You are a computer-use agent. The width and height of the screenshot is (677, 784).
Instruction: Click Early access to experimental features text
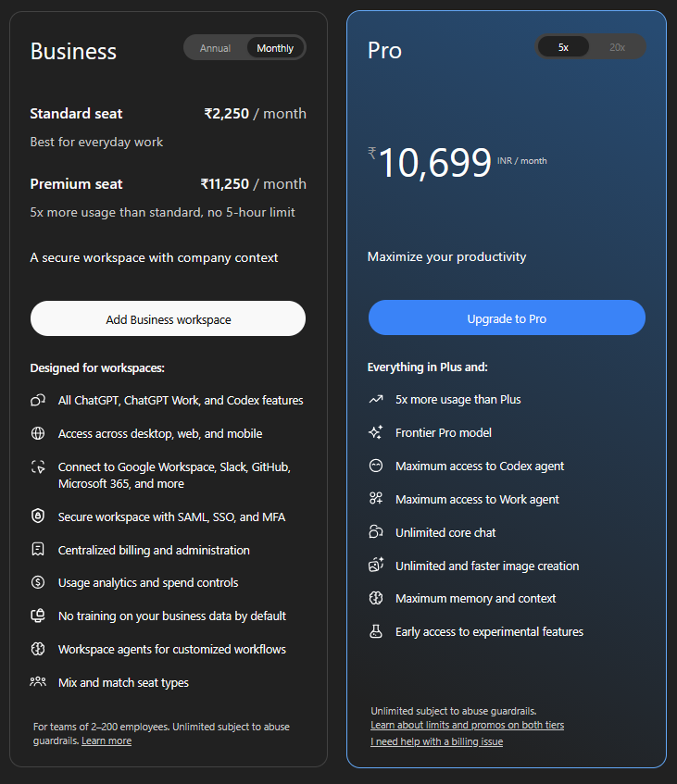[x=489, y=632]
